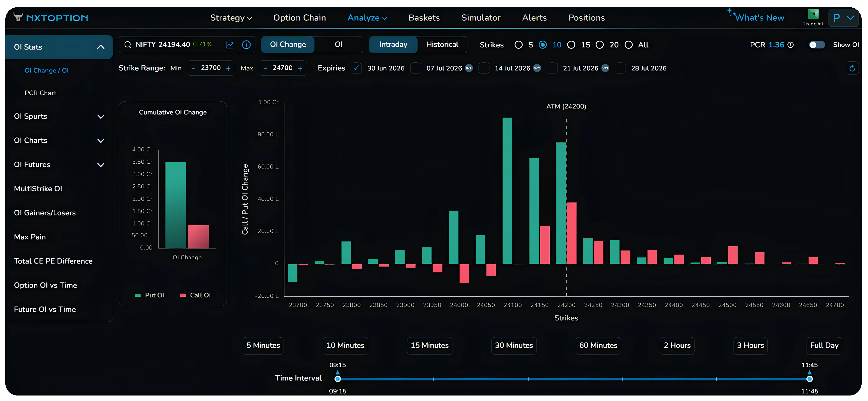Open the Option Chain tab
The image size is (868, 401).
(300, 18)
